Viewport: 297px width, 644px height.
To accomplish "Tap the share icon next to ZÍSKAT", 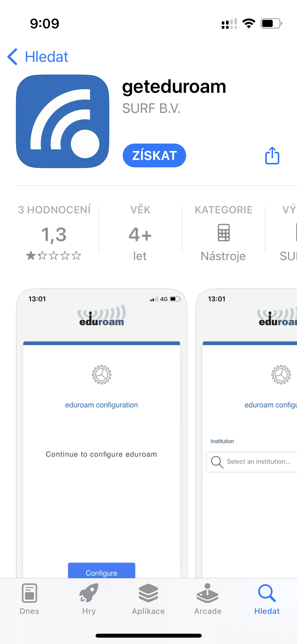I will pyautogui.click(x=272, y=155).
